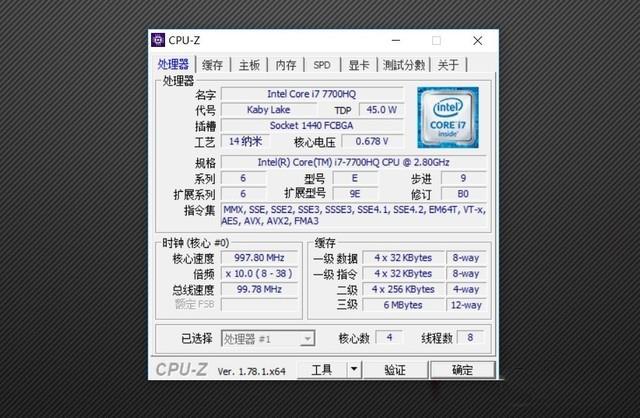The image size is (640, 418).
Task: Click the 验证 button
Action: (395, 369)
